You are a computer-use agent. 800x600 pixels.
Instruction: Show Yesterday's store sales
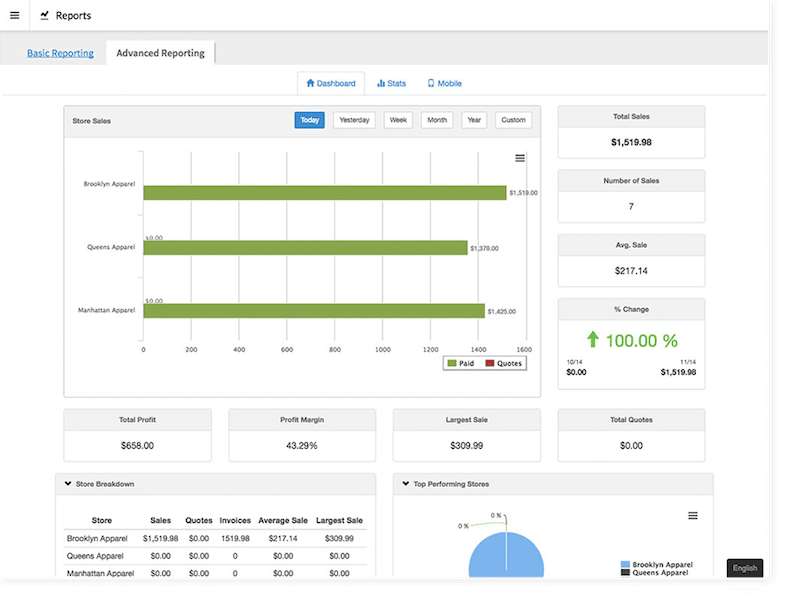(354, 120)
